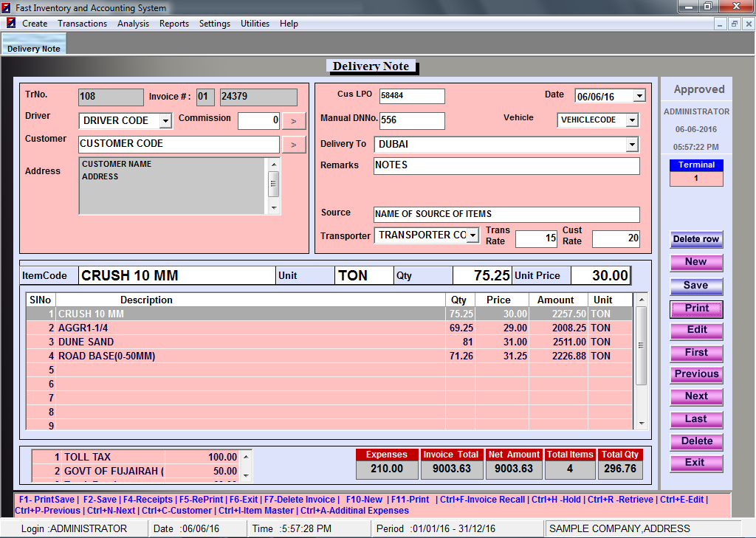Open the Delivery To dropdown list
The image size is (756, 538).
coord(632,145)
